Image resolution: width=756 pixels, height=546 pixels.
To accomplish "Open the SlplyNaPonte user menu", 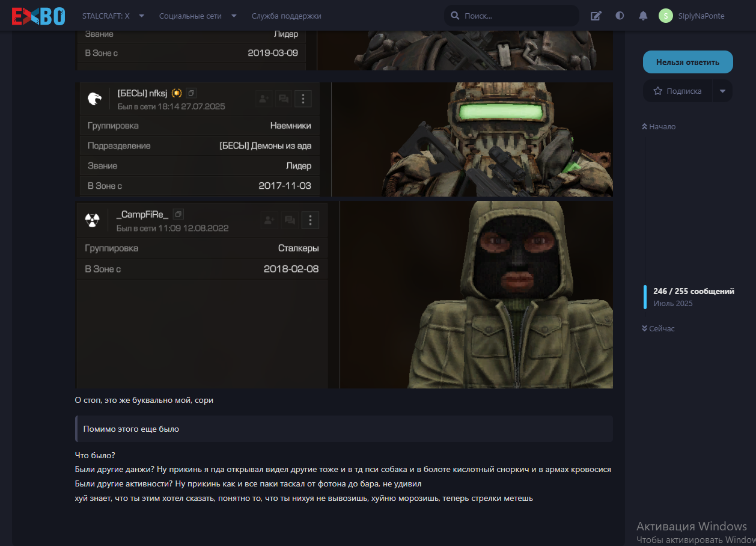I will click(692, 16).
